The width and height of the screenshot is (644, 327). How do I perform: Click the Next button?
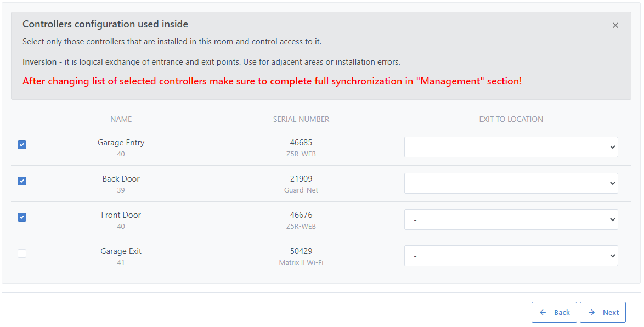pyautogui.click(x=602, y=312)
